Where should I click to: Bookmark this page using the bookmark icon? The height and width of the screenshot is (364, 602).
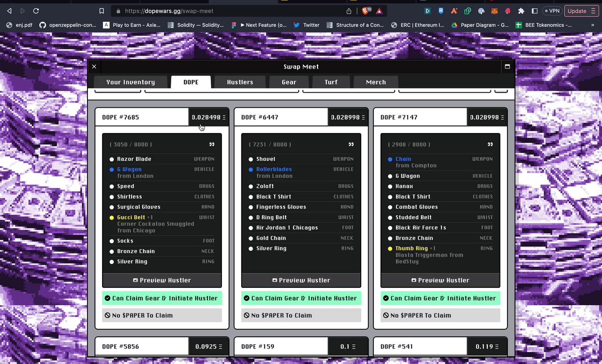(x=102, y=11)
